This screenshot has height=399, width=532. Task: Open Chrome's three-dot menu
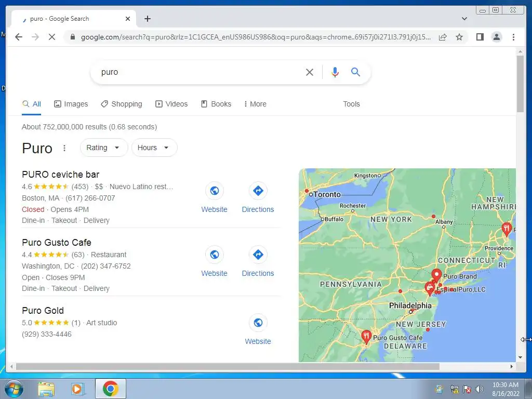[513, 37]
